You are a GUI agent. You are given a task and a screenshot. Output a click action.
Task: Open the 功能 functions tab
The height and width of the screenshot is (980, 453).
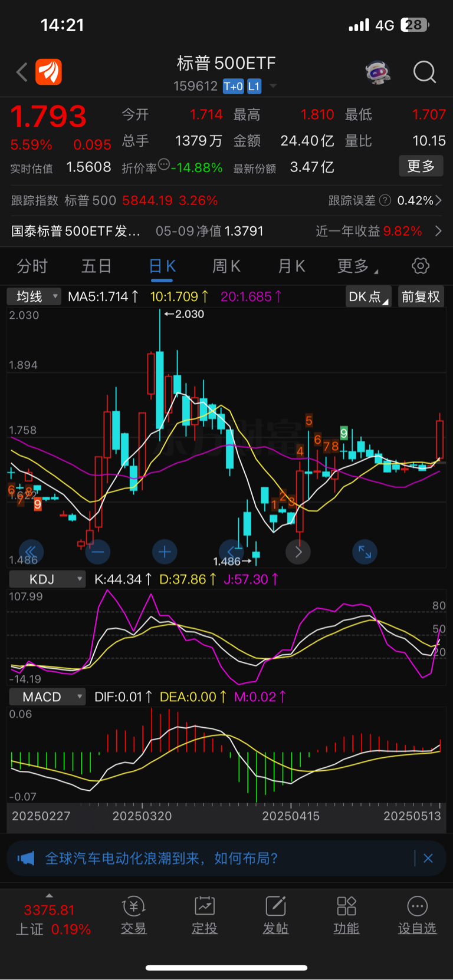pos(346,915)
